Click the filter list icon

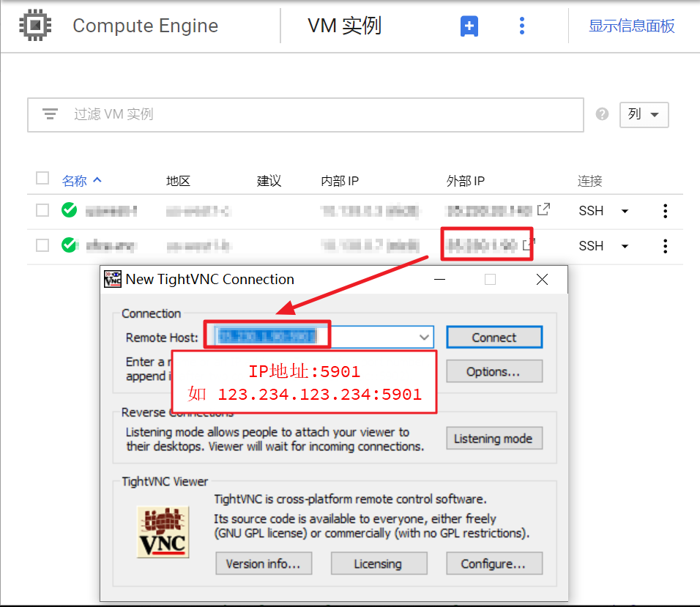(x=50, y=114)
